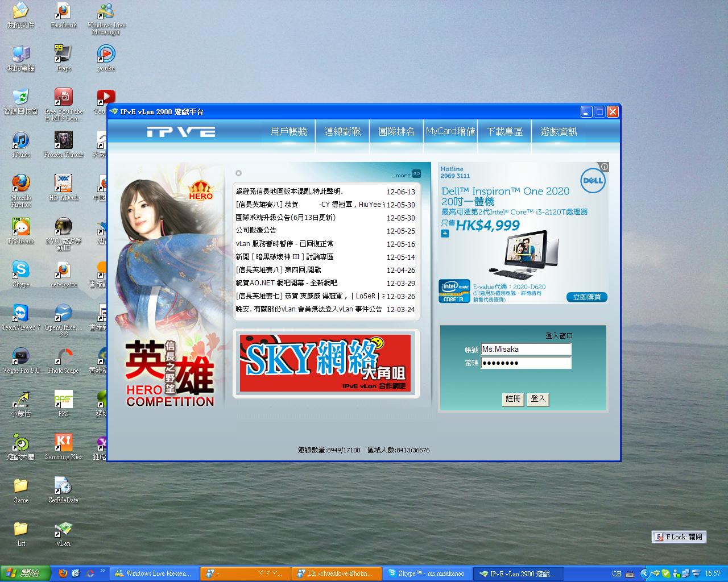The image size is (728, 582).
Task: Launch iTunes from the desktop
Action: (20, 145)
